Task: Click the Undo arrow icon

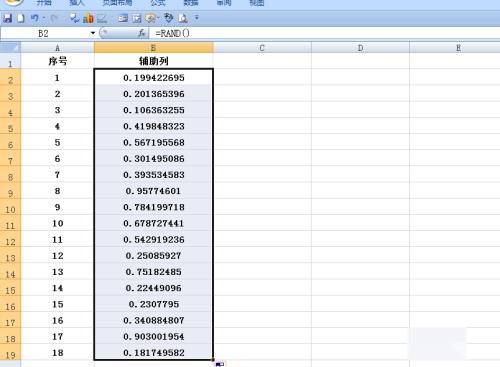Action: [34, 18]
